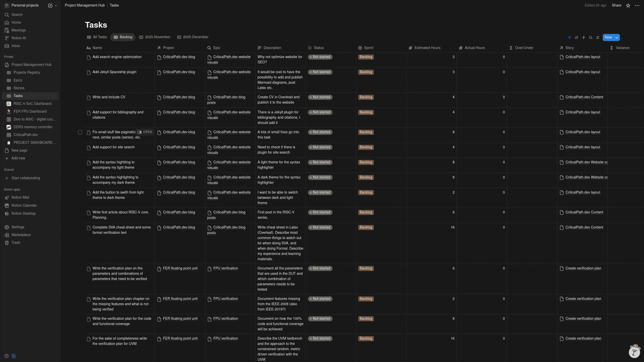Open 'Fix small stuff' row in side peek
Viewport: 644px width, 362px height.
pos(145,132)
